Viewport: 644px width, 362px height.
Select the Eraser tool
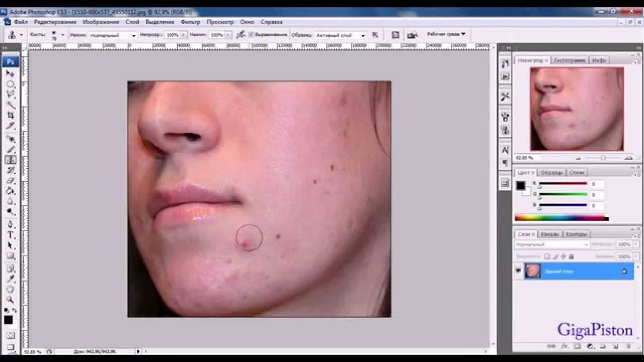click(11, 181)
